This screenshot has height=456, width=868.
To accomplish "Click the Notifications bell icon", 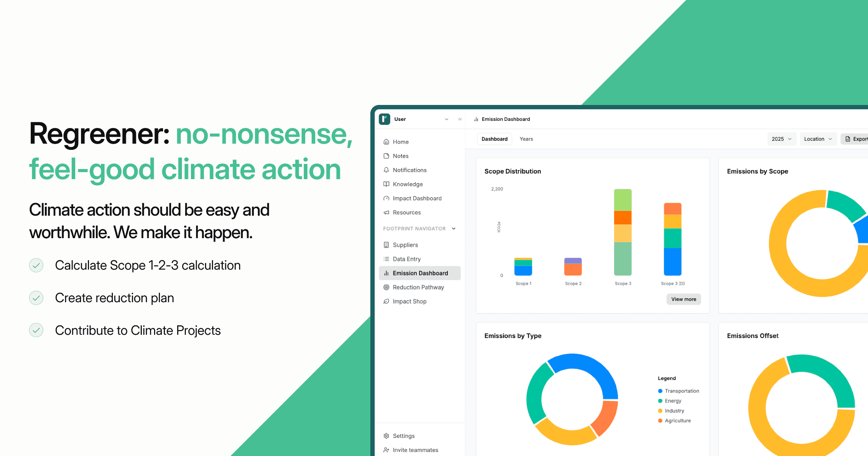I will coord(386,170).
